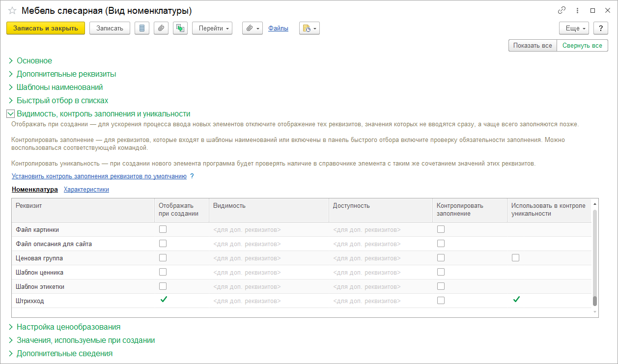Switch to the 'Характеристики' tab
Screen dimensions: 618x364
coord(86,189)
